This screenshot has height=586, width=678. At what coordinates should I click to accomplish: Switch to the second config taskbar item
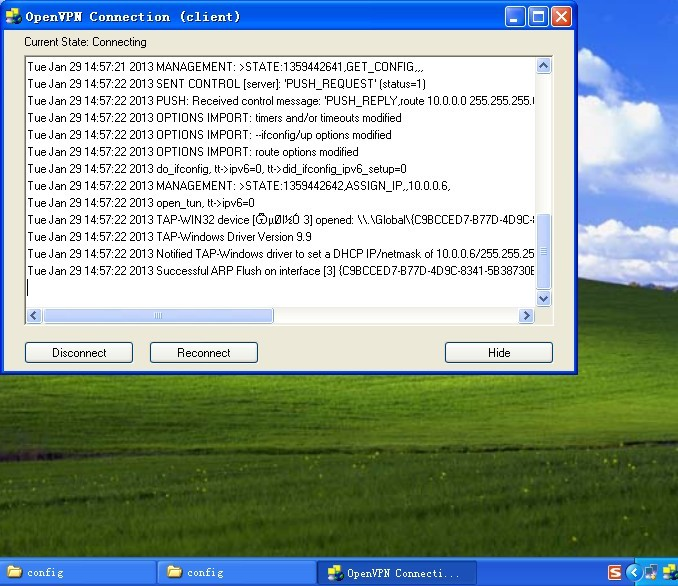tap(236, 573)
